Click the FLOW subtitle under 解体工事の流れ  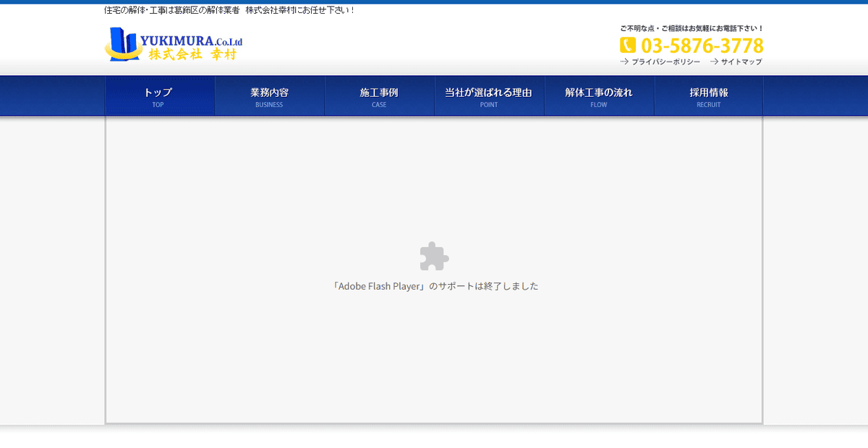pyautogui.click(x=599, y=104)
